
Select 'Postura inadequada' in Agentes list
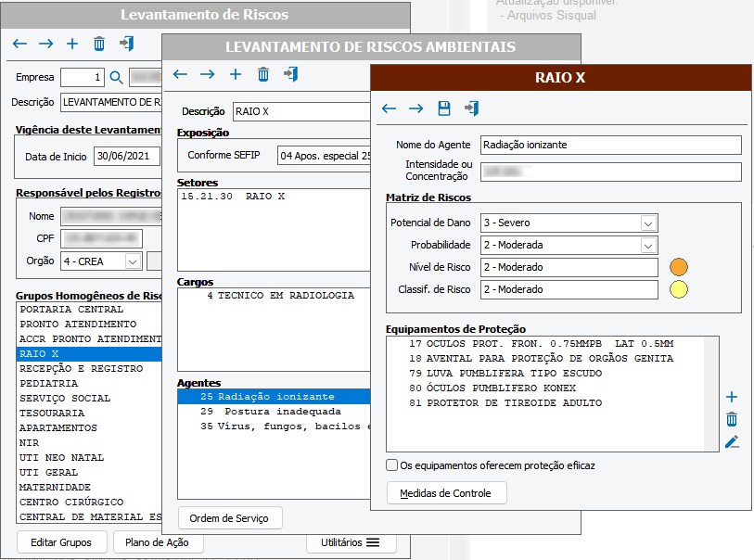[x=267, y=411]
